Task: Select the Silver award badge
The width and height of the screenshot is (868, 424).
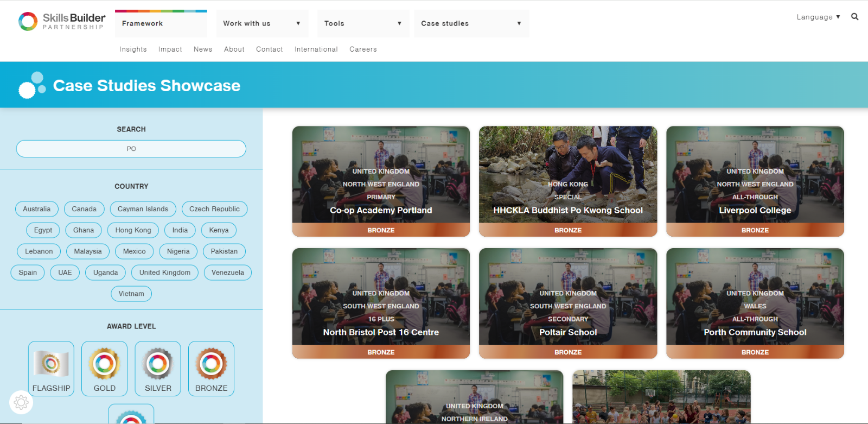Action: 158,369
